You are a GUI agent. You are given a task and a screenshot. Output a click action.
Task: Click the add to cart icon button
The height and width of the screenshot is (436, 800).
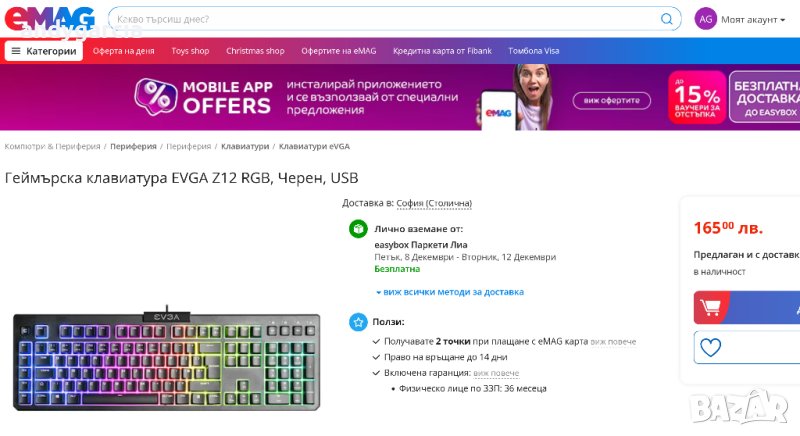coord(713,308)
